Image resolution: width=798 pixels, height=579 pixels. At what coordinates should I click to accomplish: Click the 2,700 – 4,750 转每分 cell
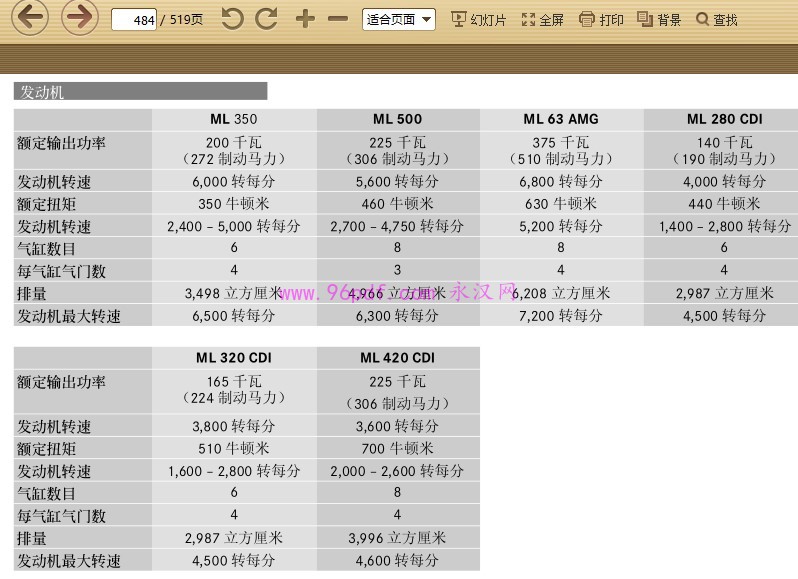[397, 226]
